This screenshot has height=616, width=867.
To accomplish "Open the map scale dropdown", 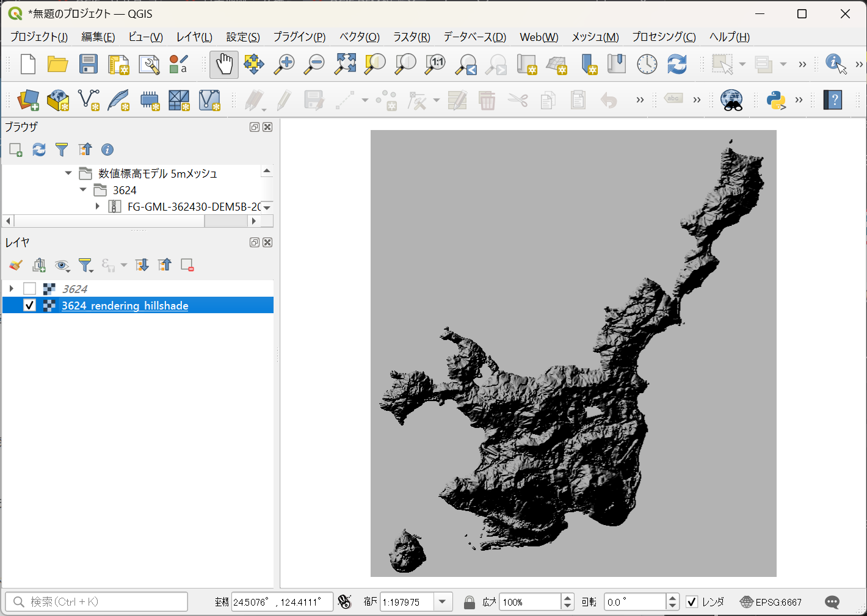I will [x=443, y=602].
